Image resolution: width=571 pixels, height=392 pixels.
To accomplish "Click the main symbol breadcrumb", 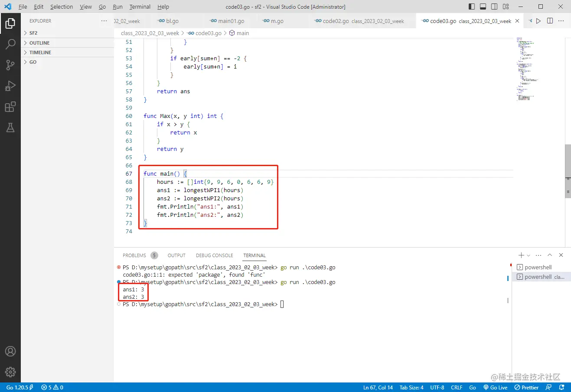I will click(x=239, y=33).
